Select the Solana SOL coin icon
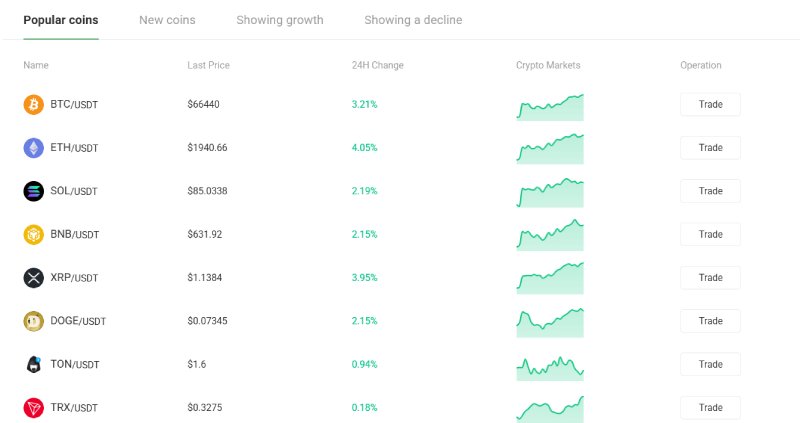The height and width of the screenshot is (423, 800). click(x=34, y=191)
